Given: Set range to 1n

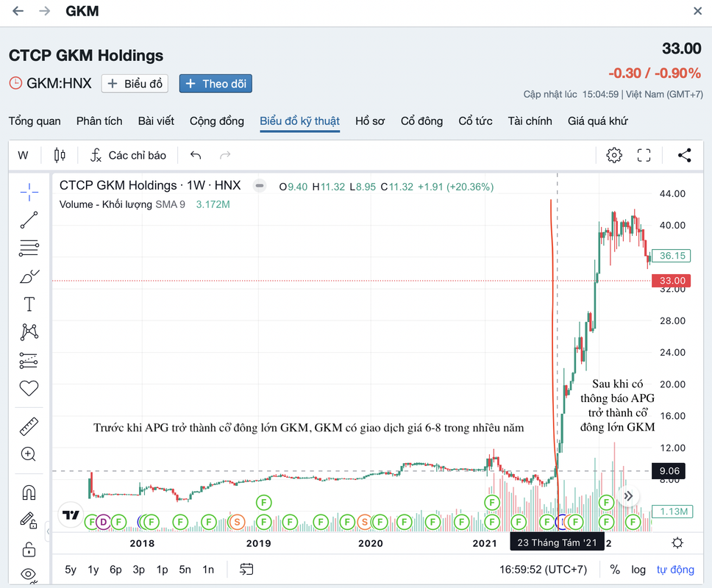Looking at the screenshot, I should [x=208, y=570].
